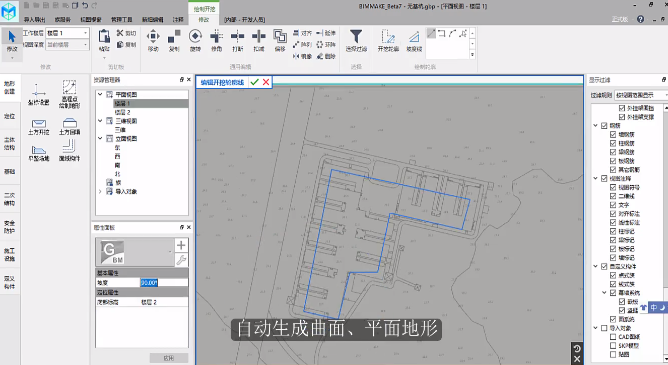Choose the rectangle draw mode

coord(442,33)
